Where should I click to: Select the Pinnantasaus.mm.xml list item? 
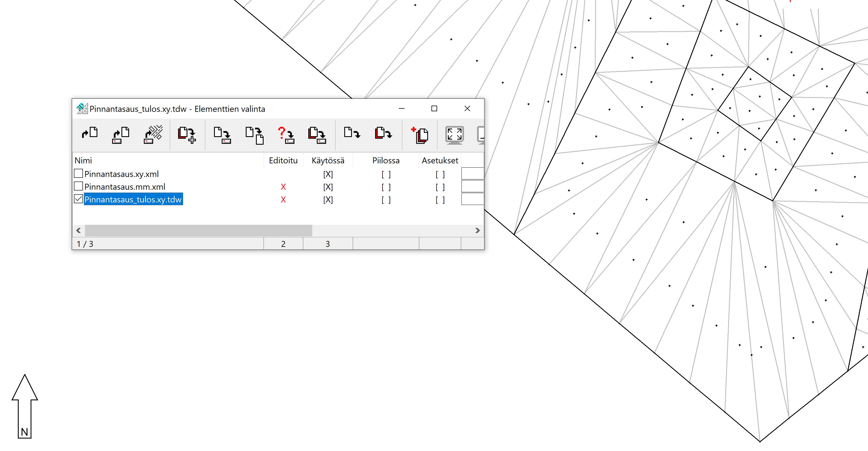[125, 187]
